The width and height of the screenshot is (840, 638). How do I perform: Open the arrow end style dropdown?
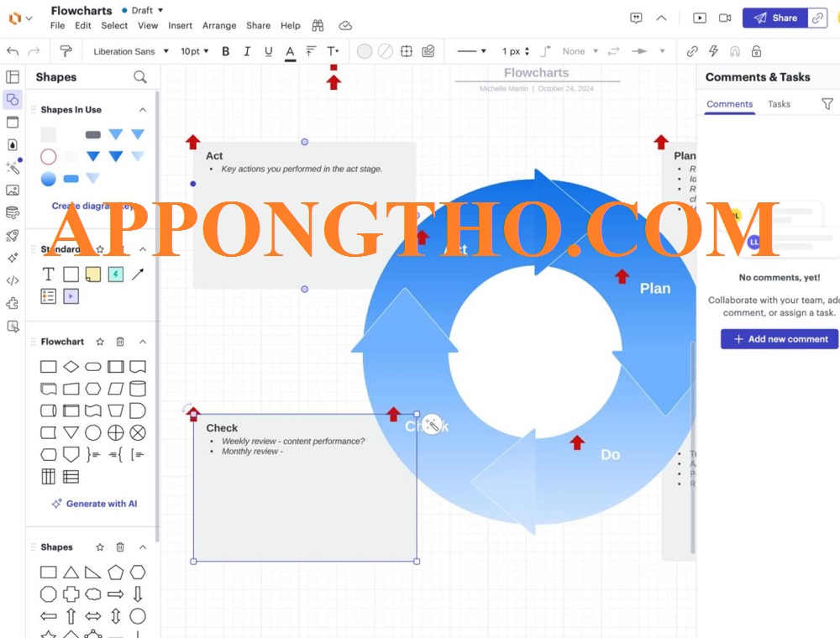point(648,51)
